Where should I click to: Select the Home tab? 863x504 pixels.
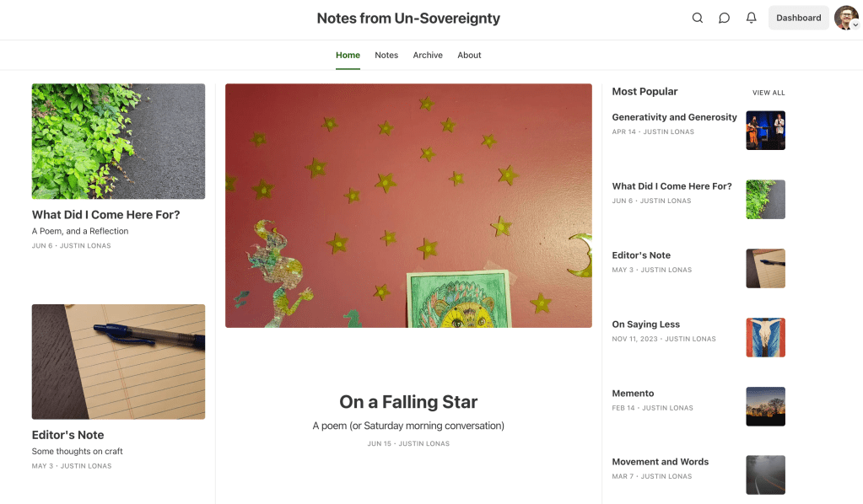tap(348, 56)
